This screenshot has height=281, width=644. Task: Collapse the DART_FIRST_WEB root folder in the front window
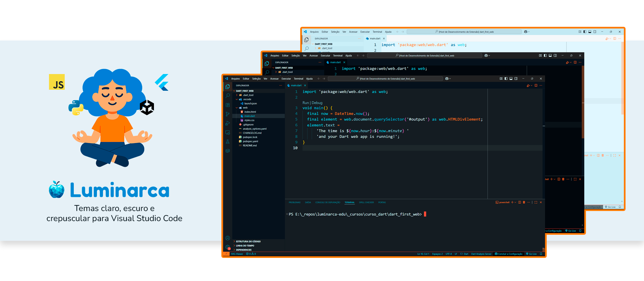tap(259, 91)
